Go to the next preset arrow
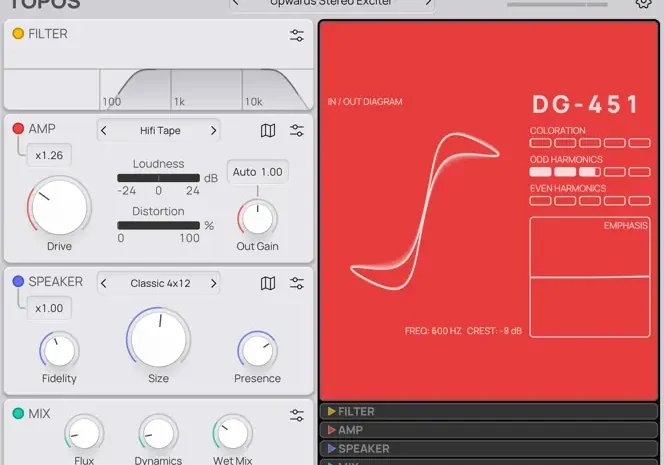664x465 pixels. point(428,3)
